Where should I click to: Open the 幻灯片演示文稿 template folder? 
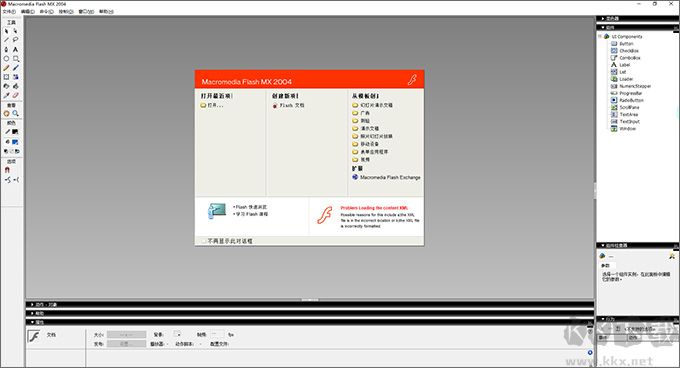[x=373, y=105]
